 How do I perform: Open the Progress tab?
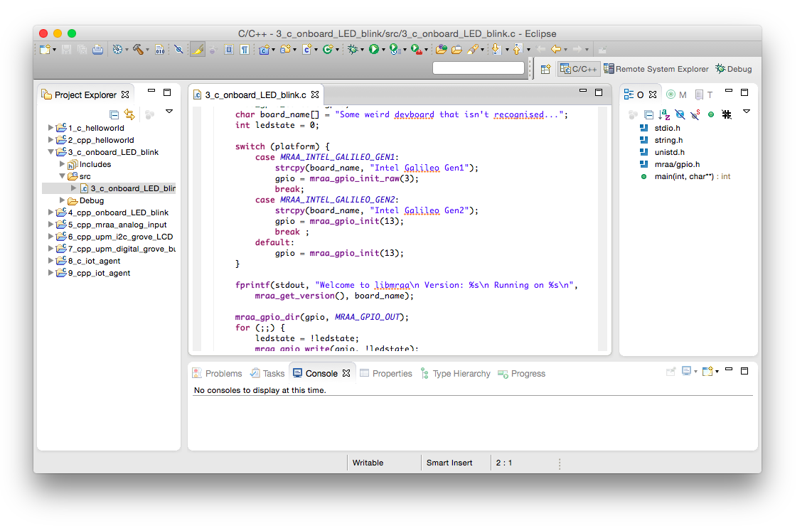pyautogui.click(x=521, y=374)
